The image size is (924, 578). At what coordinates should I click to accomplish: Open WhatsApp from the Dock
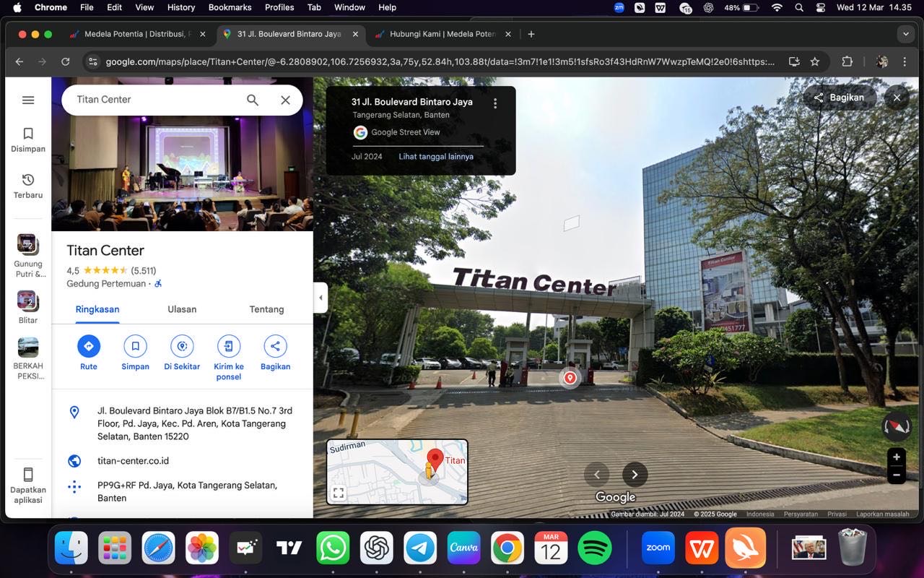pos(333,548)
